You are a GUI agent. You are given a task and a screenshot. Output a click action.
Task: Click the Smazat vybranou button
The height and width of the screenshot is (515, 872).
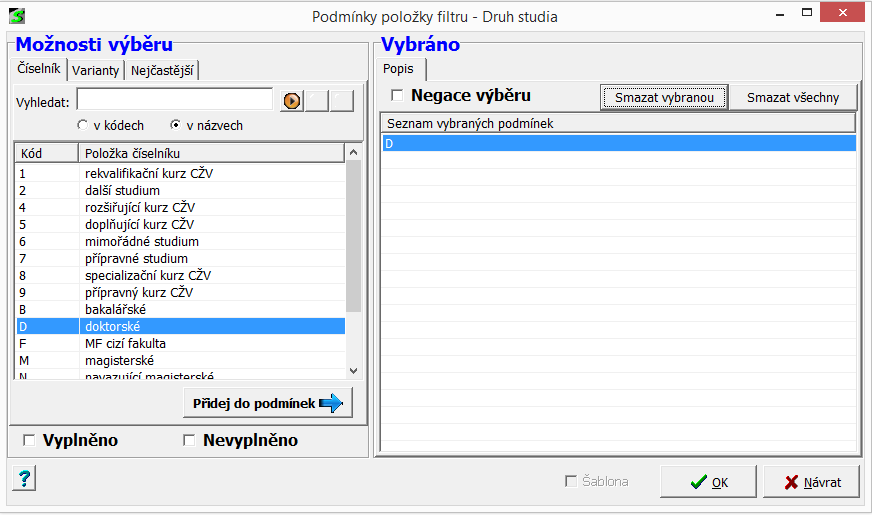pyautogui.click(x=664, y=97)
